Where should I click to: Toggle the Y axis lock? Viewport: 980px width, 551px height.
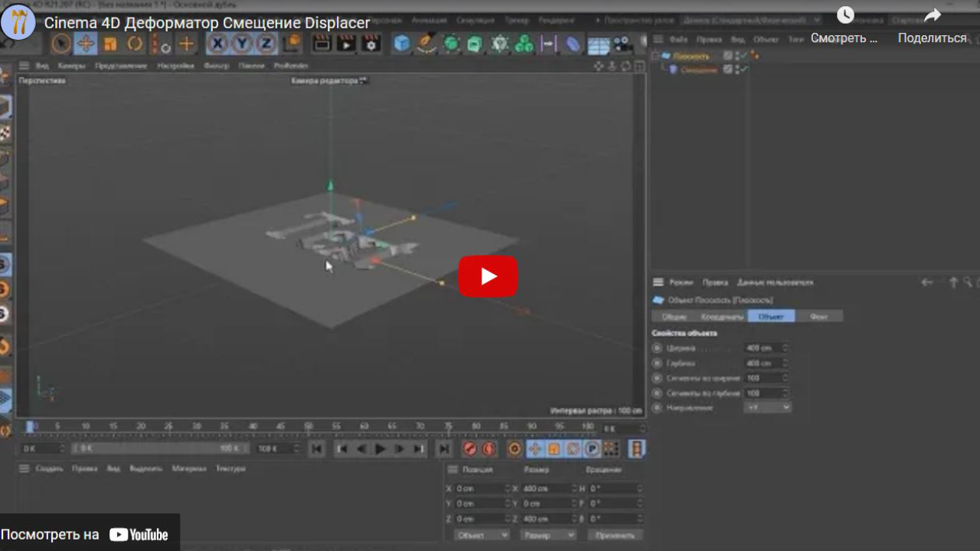pos(242,44)
